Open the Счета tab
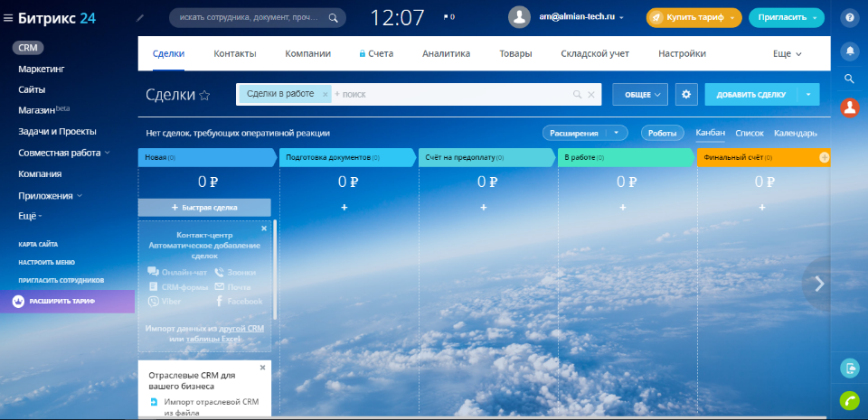The image size is (868, 420). [376, 54]
